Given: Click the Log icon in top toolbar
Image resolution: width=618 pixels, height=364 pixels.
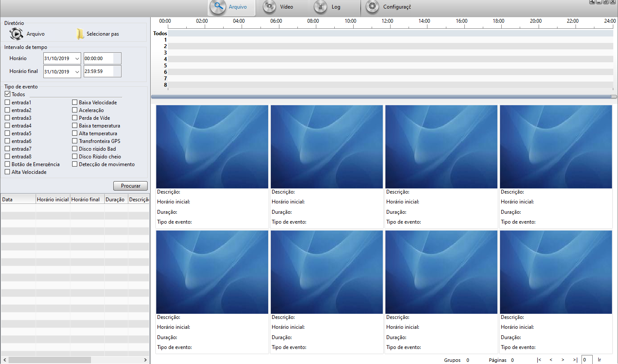Looking at the screenshot, I should (320, 6).
